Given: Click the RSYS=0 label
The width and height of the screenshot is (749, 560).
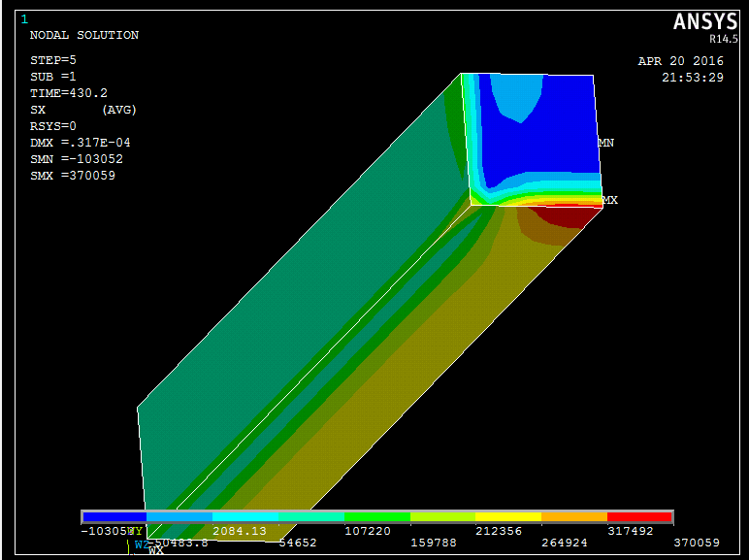Looking at the screenshot, I should [53, 126].
